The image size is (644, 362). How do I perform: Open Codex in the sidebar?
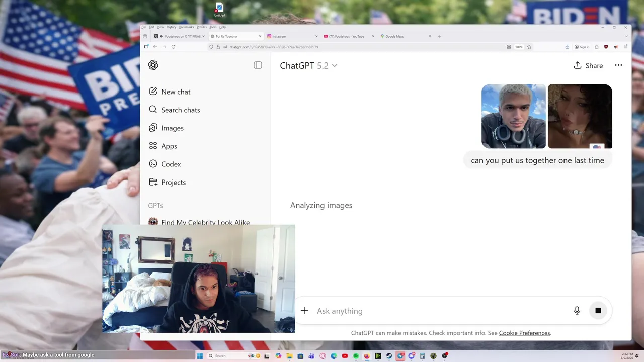click(x=165, y=164)
